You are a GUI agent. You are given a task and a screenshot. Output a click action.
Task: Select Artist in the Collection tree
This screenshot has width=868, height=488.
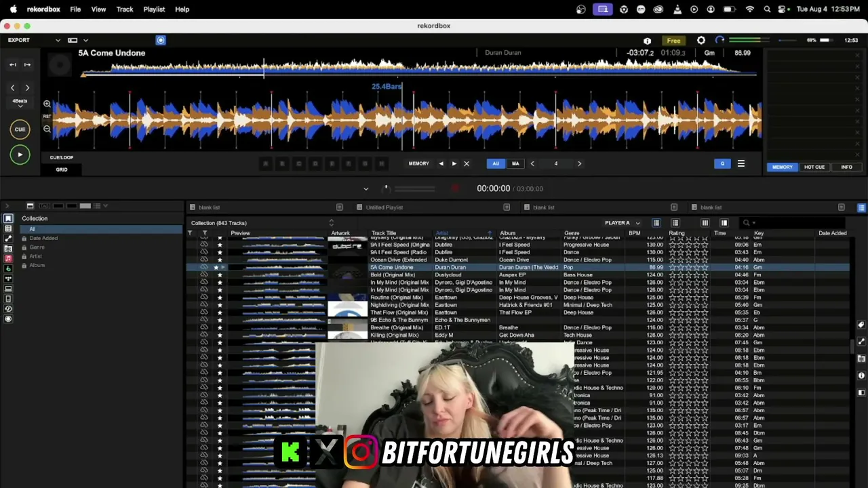[x=35, y=256]
